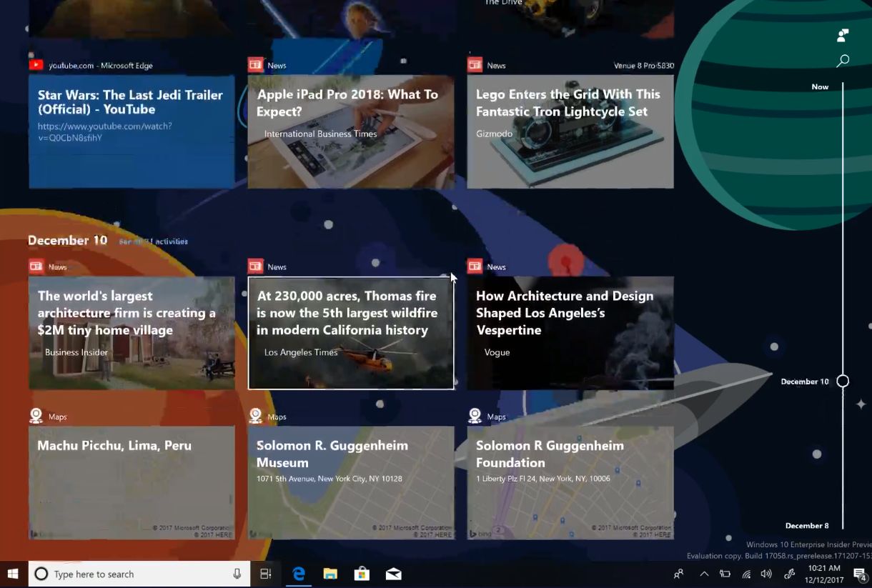Open the volume speaker tray icon

766,574
